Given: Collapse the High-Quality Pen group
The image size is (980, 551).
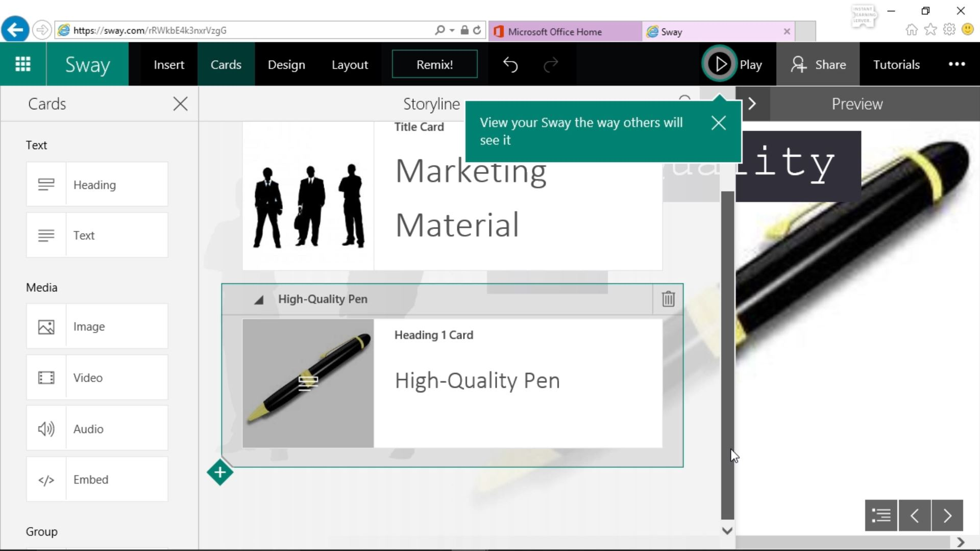Looking at the screenshot, I should [x=259, y=300].
